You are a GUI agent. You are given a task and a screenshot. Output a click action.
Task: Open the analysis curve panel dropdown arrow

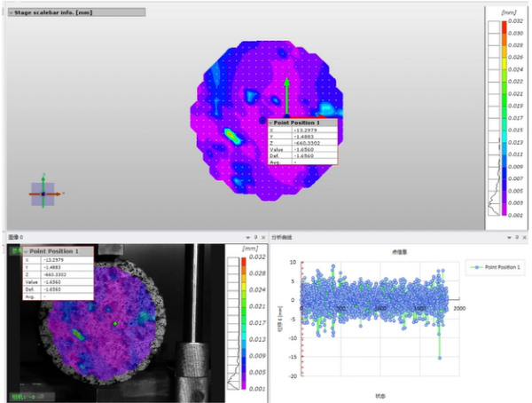507,239
